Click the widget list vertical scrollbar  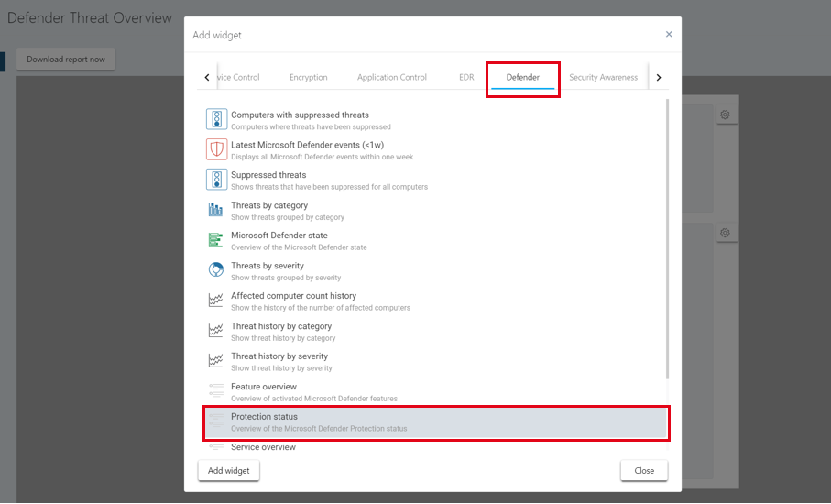tap(667, 238)
